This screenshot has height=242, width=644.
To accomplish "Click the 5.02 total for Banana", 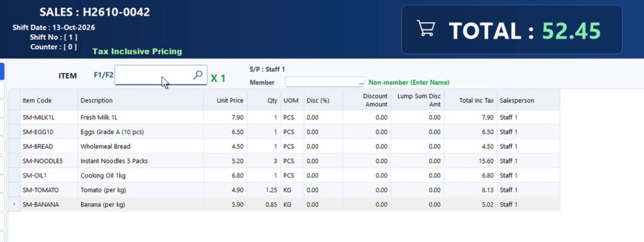I will pos(470,204).
